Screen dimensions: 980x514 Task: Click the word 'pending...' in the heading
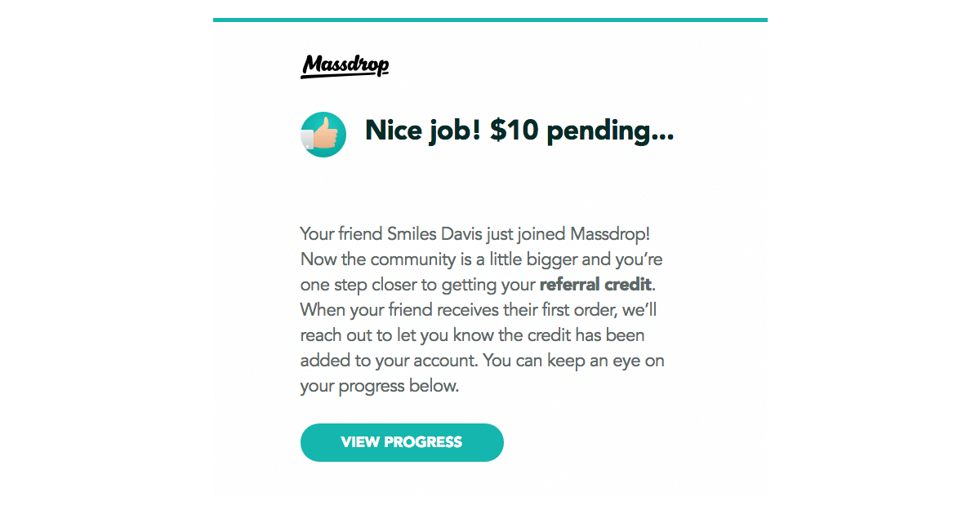pyautogui.click(x=610, y=131)
